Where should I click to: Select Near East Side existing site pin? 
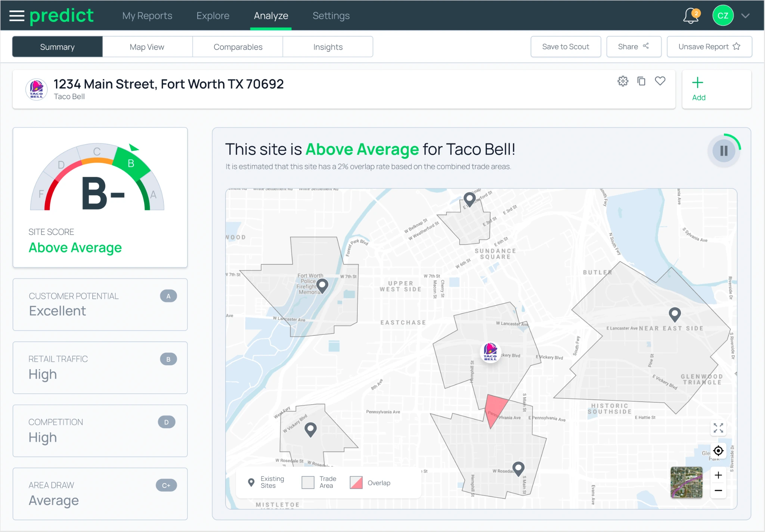[x=674, y=315]
